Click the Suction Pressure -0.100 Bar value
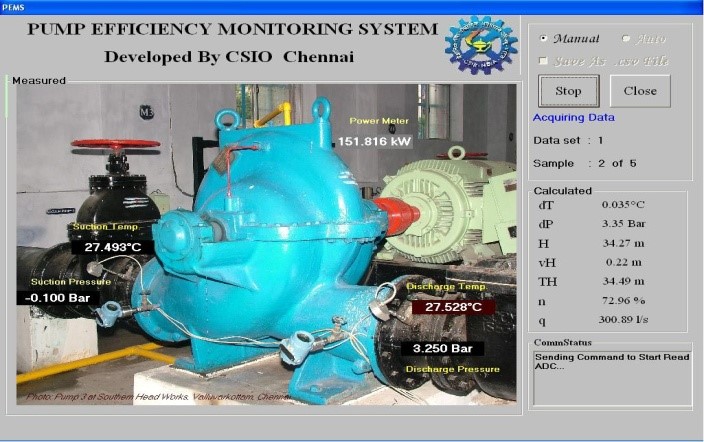Viewport: 704px width, 442px height. pos(56,297)
